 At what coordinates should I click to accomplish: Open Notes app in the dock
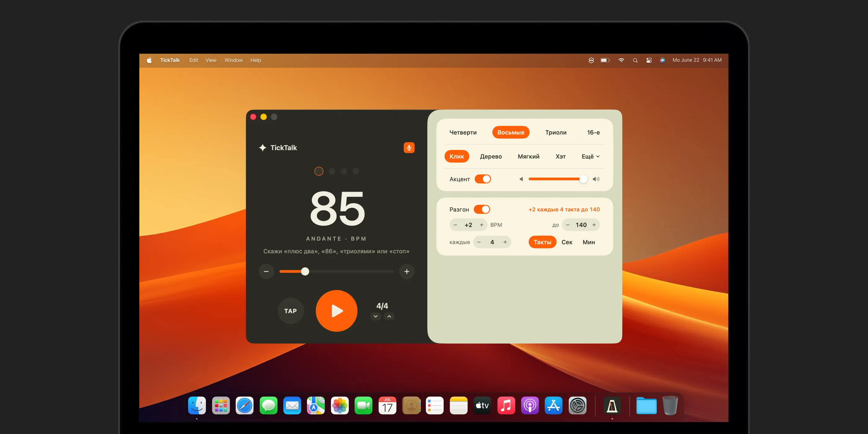(x=458, y=405)
